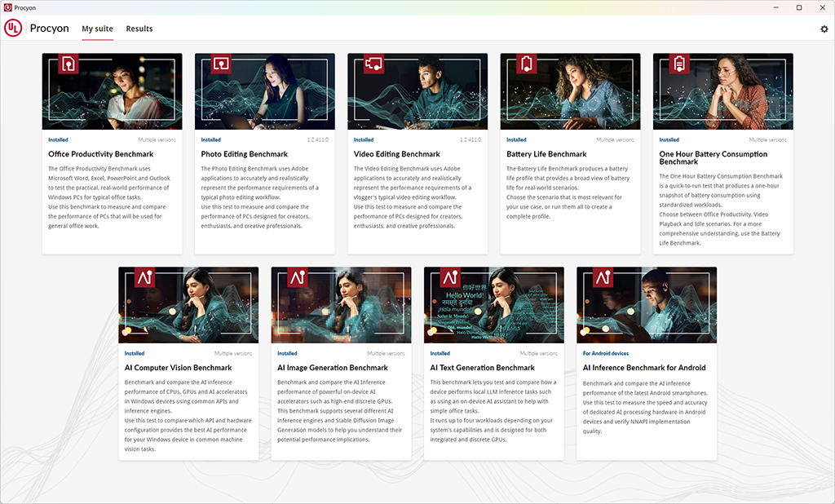Open the AI Inference Benchmark for Android title
The height and width of the screenshot is (504, 835).
point(644,368)
